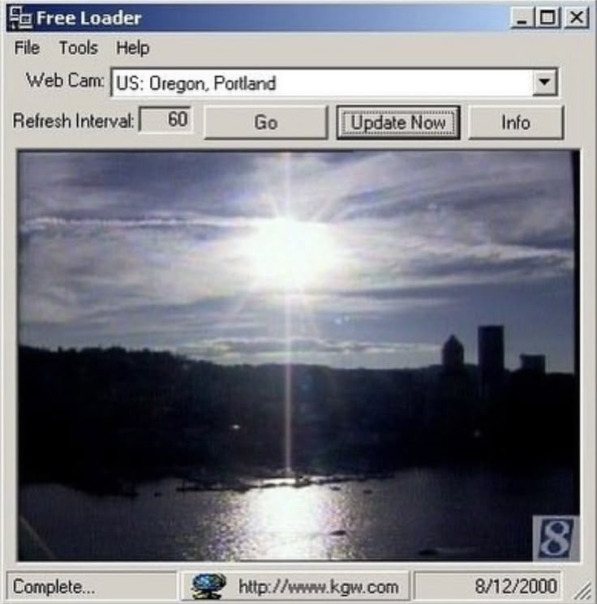
Task: Click the http://www.kgw.com link in status bar
Action: 318,587
